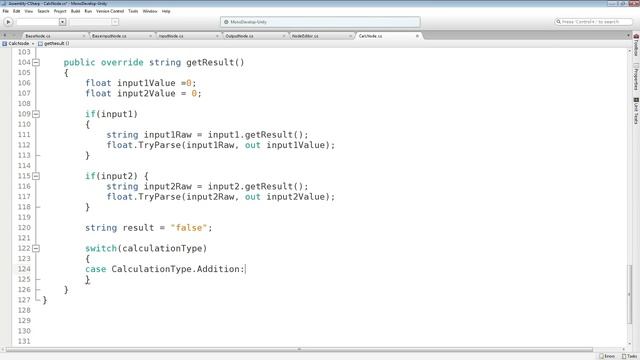Image resolution: width=640 pixels, height=360 pixels.
Task: Click on 'public override string getResult()' line
Action: [x=154, y=62]
